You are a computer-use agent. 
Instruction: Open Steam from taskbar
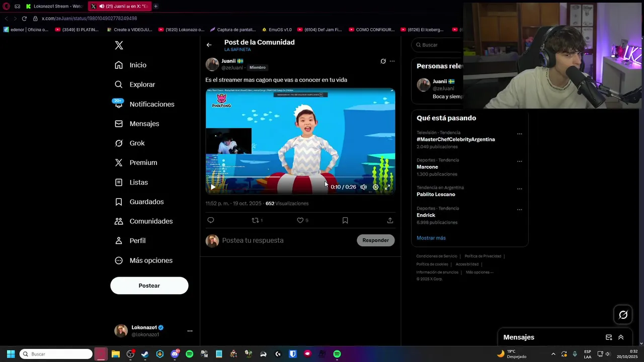[145, 354]
